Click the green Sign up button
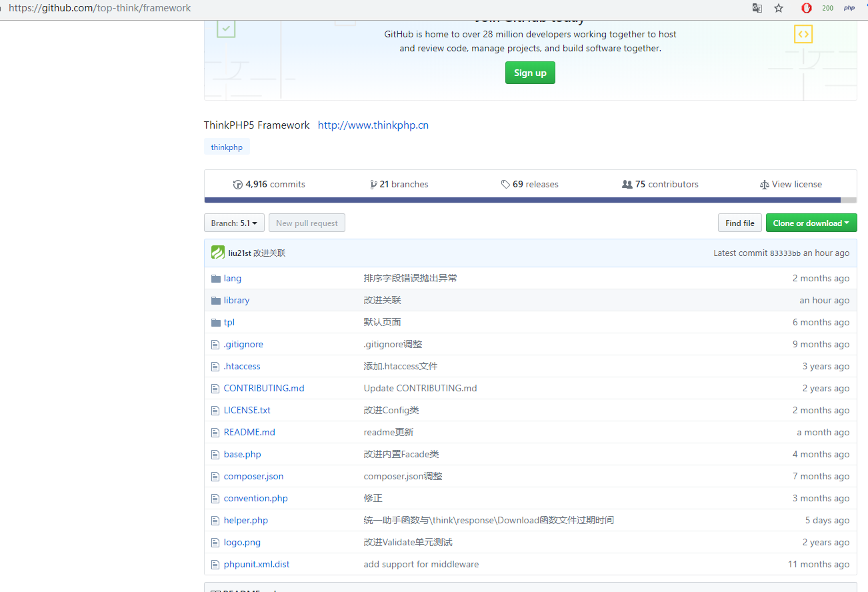868x592 pixels. 530,73
